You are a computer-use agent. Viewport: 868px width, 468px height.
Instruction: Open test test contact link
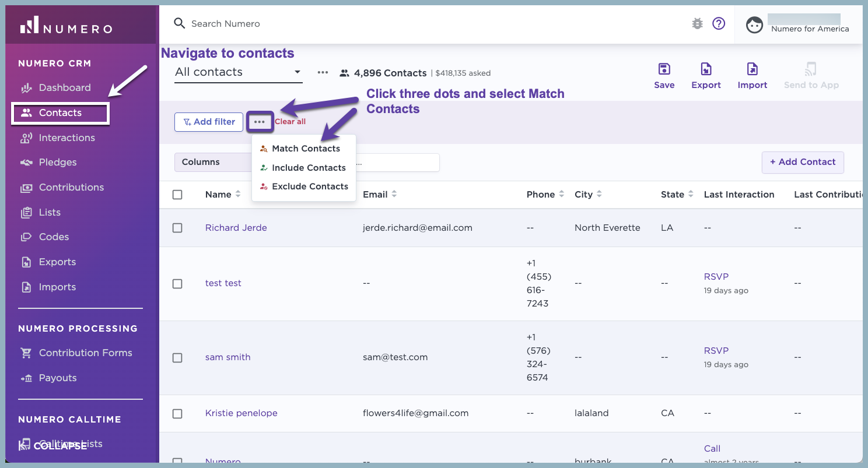pos(223,283)
